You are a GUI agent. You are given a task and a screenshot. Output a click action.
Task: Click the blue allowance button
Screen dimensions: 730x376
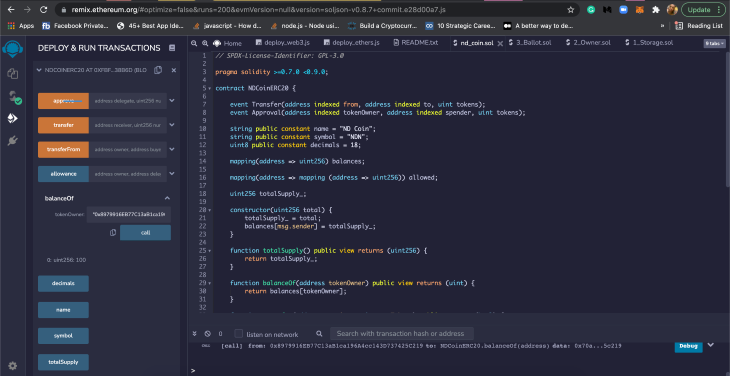pyautogui.click(x=63, y=174)
